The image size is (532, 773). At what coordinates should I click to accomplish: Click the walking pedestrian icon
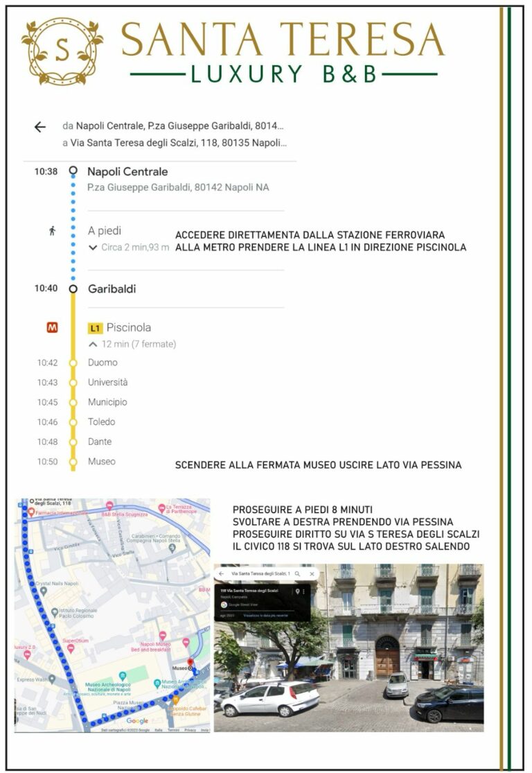point(52,231)
